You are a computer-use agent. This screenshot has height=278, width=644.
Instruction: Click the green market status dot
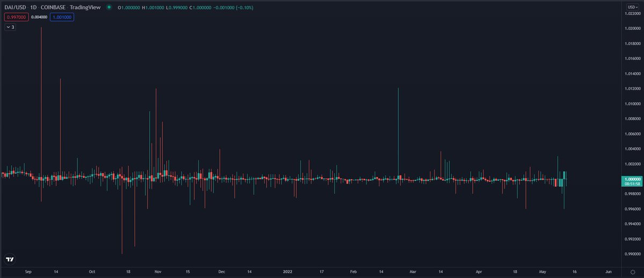pos(109,8)
